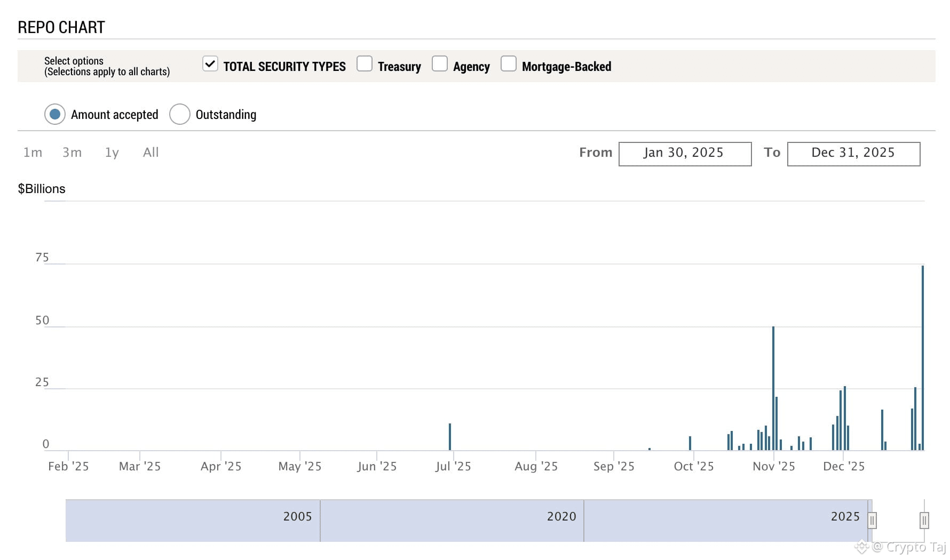Screen dimensions: 950x560
Task: Click the All range button
Action: 151,153
